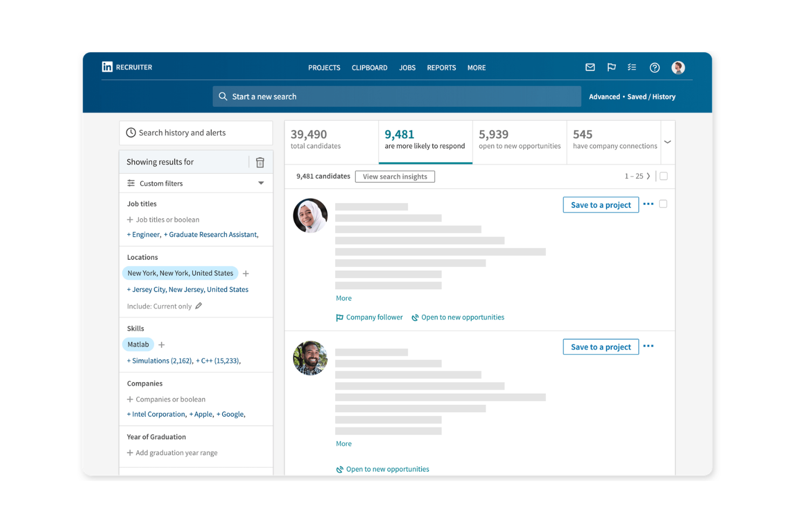Viewport: 798px width, 532px height.
Task: Click first candidate's Open to new opportunities
Action: coord(458,317)
